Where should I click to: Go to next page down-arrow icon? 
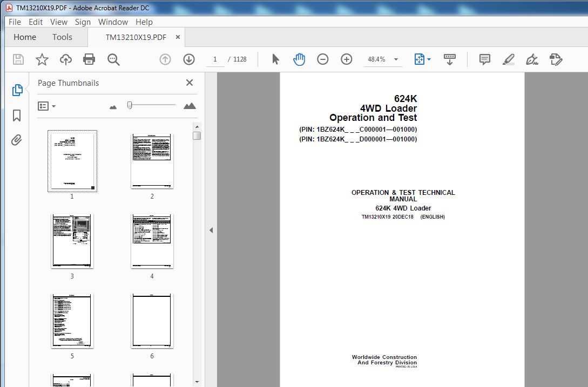click(x=188, y=59)
